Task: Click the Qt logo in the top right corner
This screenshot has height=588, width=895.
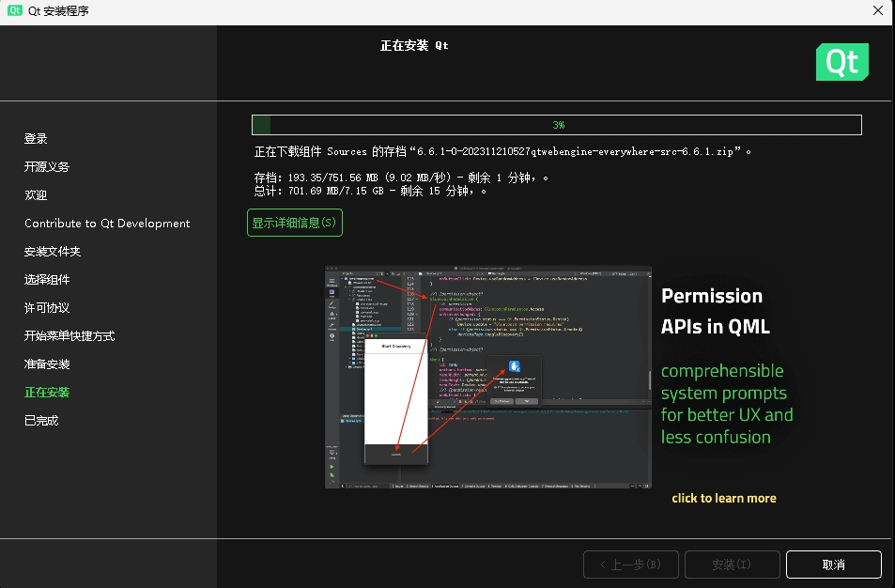Action: 841,61
